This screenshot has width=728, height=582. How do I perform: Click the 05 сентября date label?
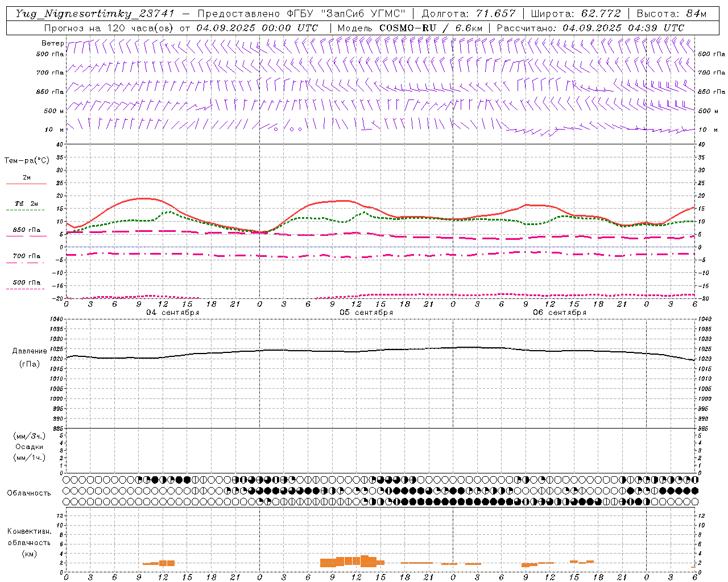point(366,313)
